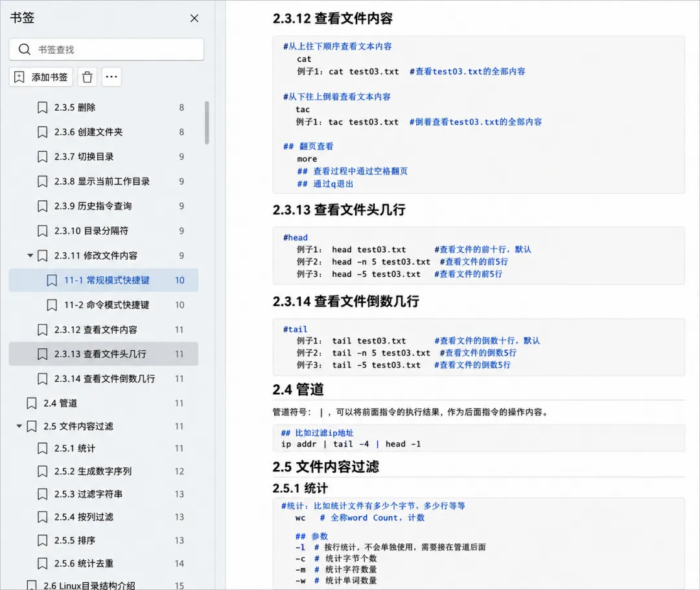Open bookmark 2.3.14 查看文件倒数几行
This screenshot has height=590, width=700.
[x=104, y=379]
